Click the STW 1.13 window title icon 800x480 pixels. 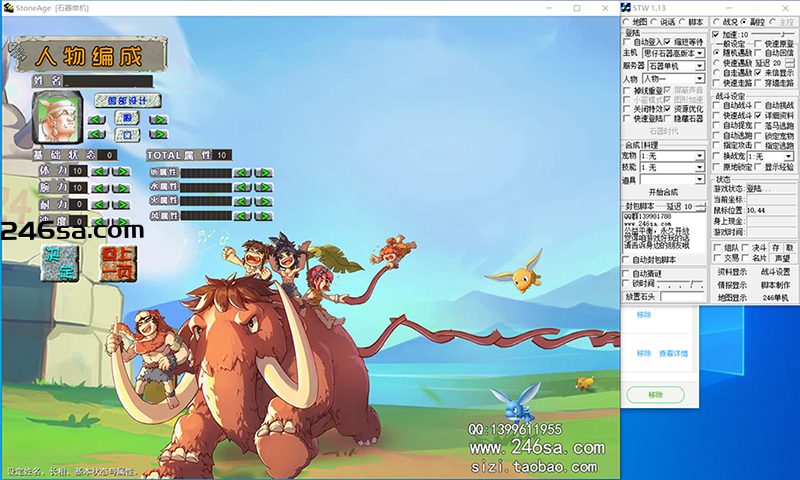click(626, 8)
